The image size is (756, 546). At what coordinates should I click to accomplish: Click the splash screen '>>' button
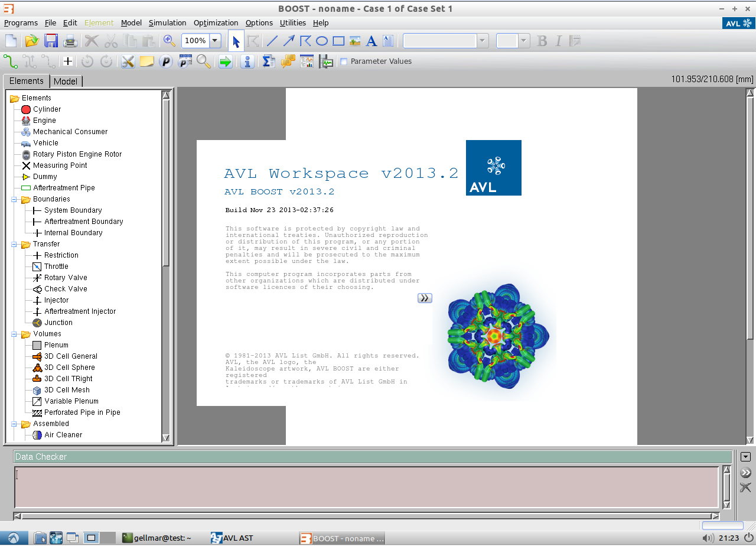click(425, 298)
